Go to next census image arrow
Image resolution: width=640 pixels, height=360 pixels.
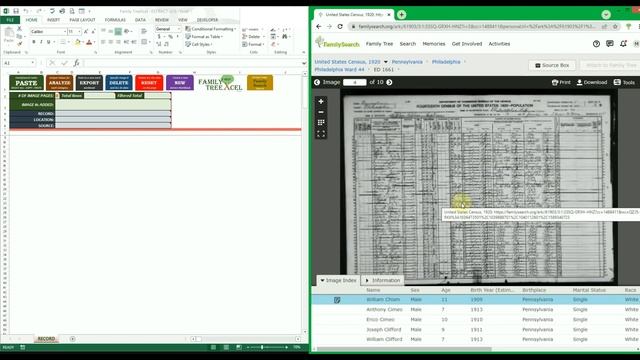click(x=389, y=82)
